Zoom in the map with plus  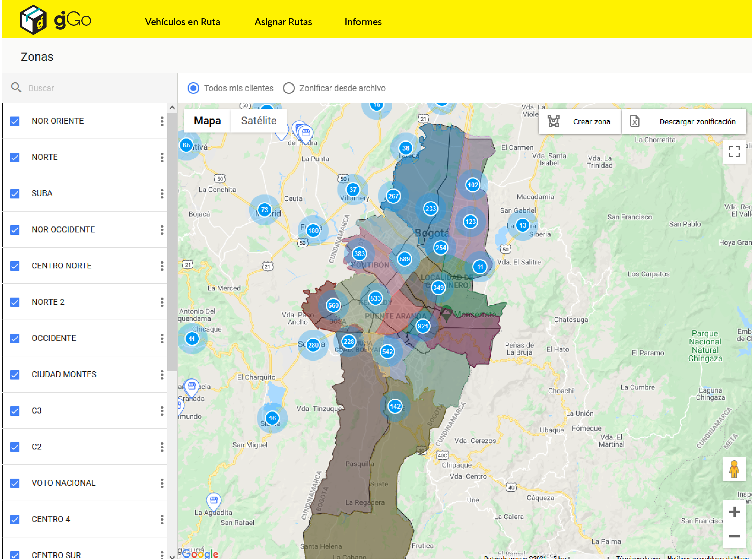tap(734, 512)
